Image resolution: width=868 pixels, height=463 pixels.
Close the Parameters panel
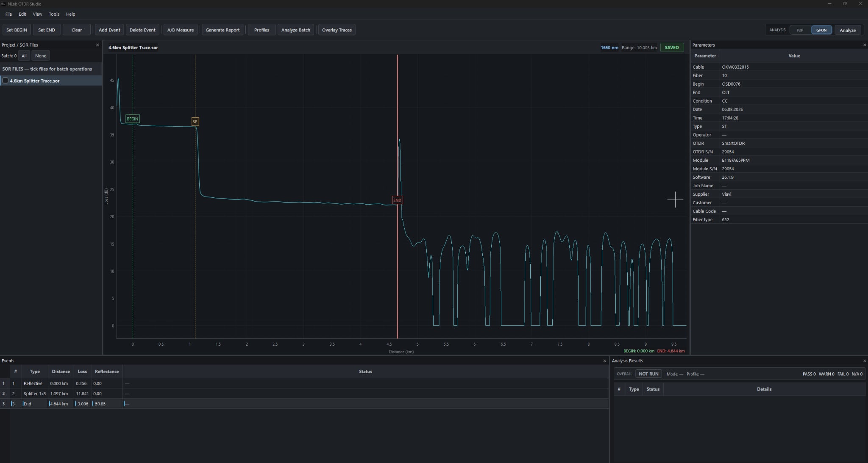point(865,45)
